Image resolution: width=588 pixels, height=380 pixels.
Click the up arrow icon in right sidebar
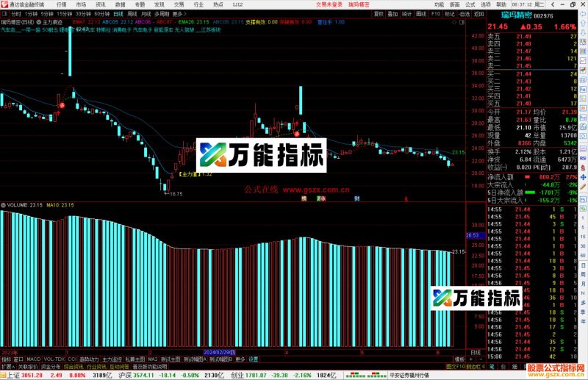[x=583, y=24]
